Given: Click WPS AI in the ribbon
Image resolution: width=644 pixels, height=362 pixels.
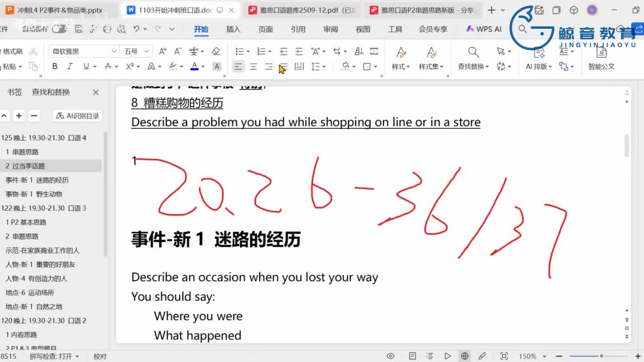Looking at the screenshot, I should (x=484, y=29).
